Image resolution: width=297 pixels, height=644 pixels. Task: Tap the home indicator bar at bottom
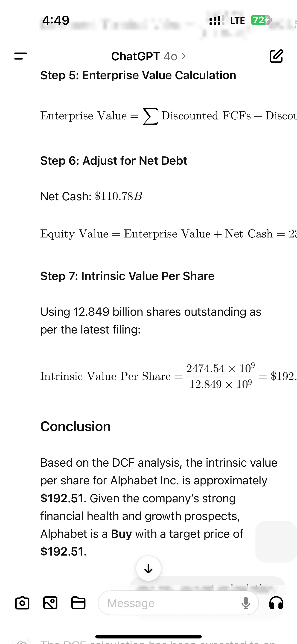[148, 636]
